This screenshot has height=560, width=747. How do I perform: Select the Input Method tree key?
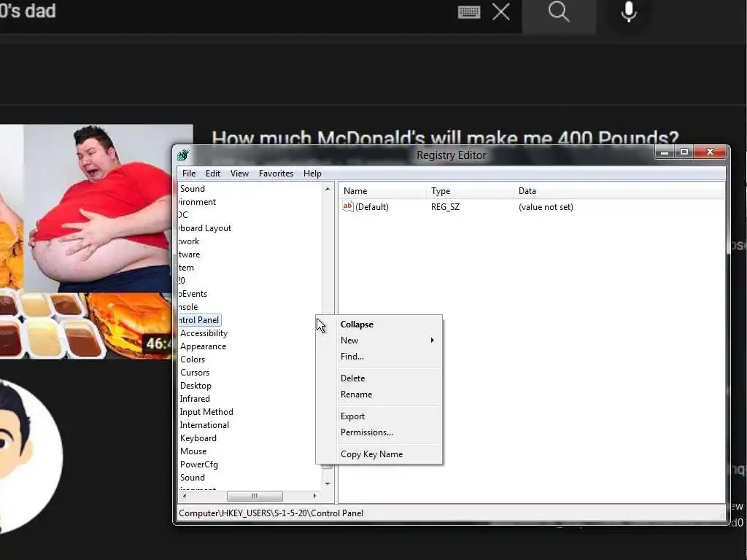click(206, 412)
